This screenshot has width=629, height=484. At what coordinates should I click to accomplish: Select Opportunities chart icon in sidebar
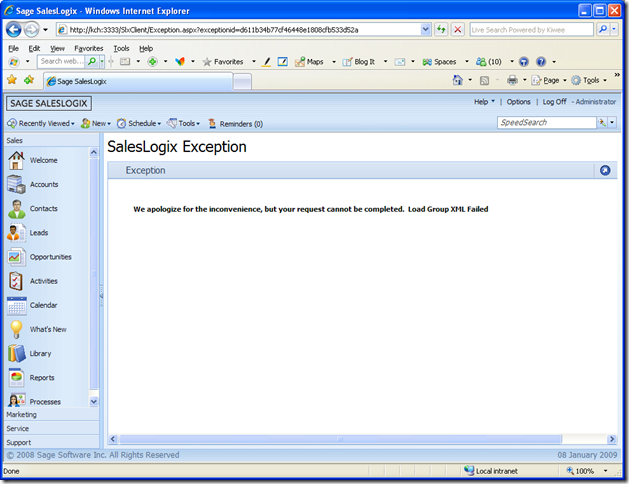16,257
